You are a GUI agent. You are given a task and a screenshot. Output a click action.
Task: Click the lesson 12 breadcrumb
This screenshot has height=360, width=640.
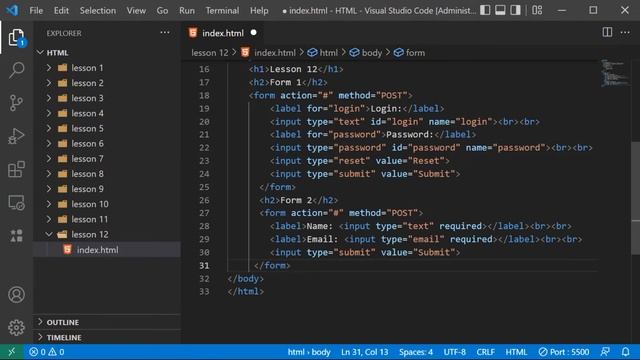coord(209,53)
